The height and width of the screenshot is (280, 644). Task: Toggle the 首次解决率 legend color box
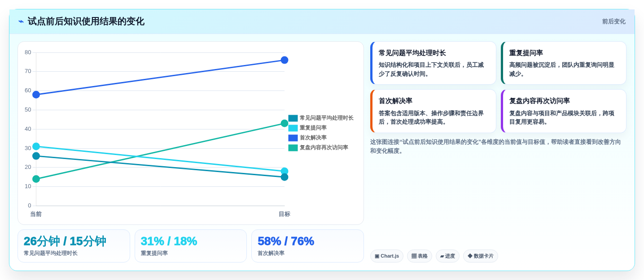coord(293,138)
